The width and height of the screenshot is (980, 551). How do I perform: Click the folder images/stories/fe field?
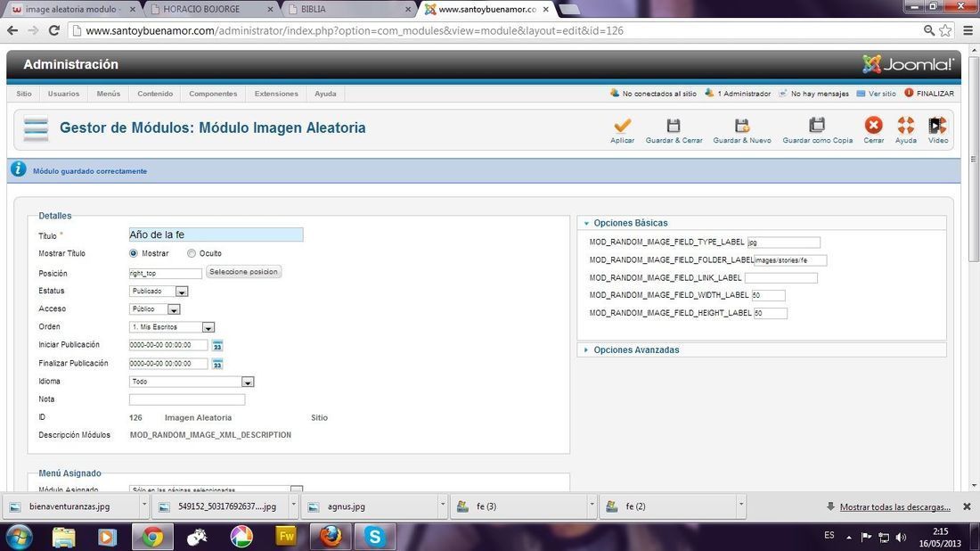pos(790,260)
